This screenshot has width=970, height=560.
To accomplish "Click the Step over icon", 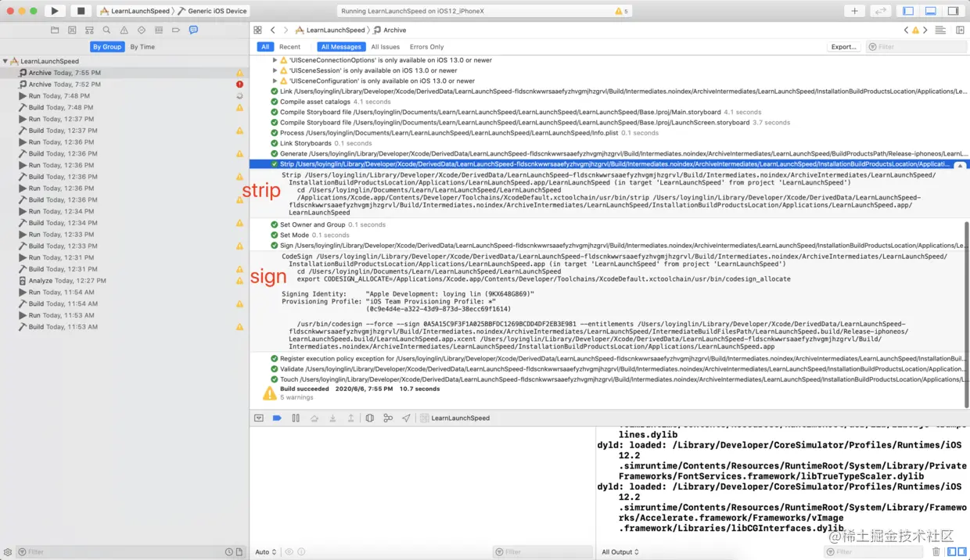I will 314,418.
